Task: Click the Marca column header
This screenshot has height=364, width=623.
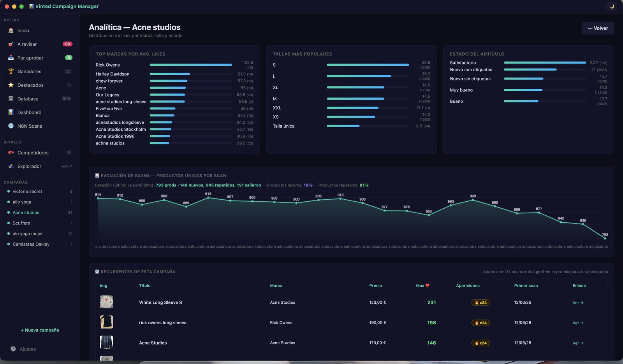Action: (276, 285)
